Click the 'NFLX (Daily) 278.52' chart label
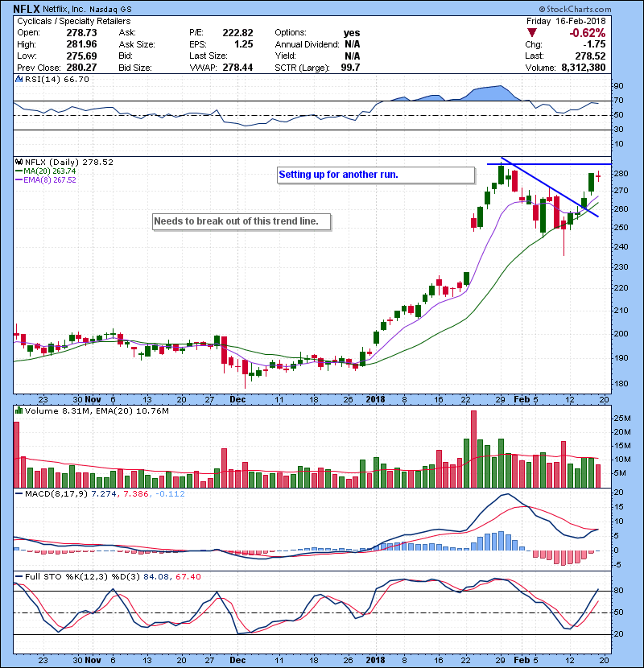644x668 pixels. point(69,163)
